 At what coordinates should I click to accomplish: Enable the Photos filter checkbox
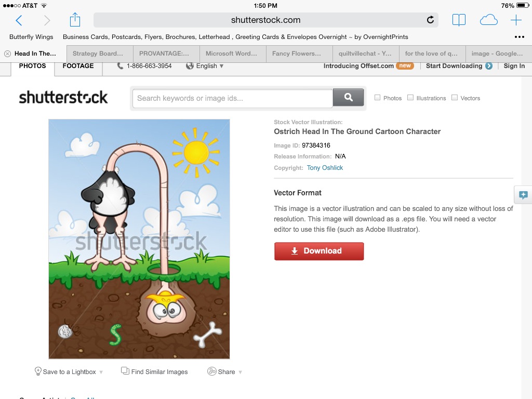pos(378,98)
